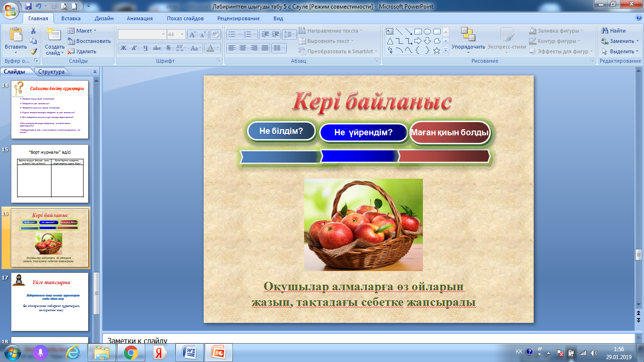Image resolution: width=644 pixels, height=362 pixels.
Task: Select slide 15 thumbnail
Action: tap(50, 173)
